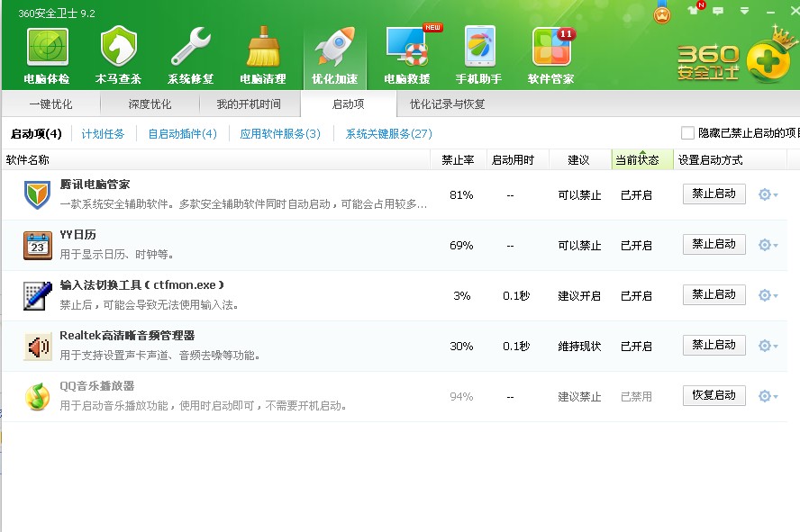
Task: Open gear settings for YY日历 row
Action: point(768,245)
